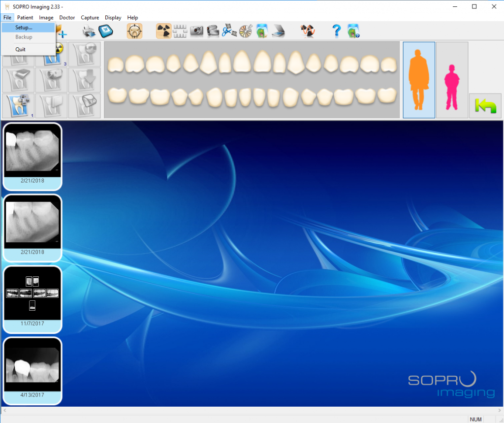Open the 11/7/2017 image thumbnail
This screenshot has height=423, width=504.
tap(32, 295)
